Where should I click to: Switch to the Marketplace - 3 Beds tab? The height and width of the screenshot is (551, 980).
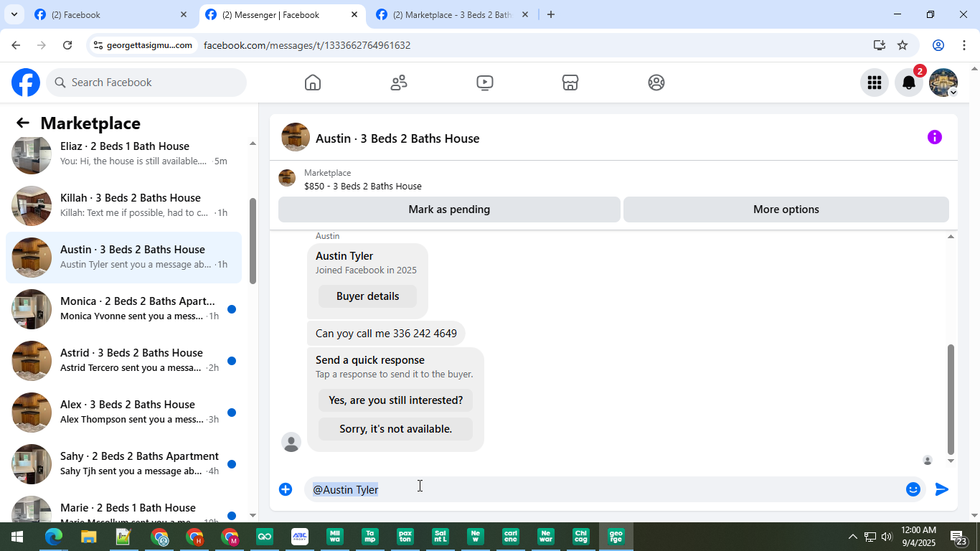[x=452, y=14]
